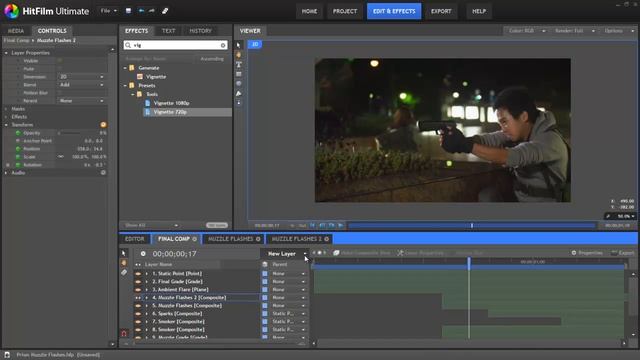Click the Transform reset orange icon
This screenshot has height=360, width=640.
tap(103, 124)
